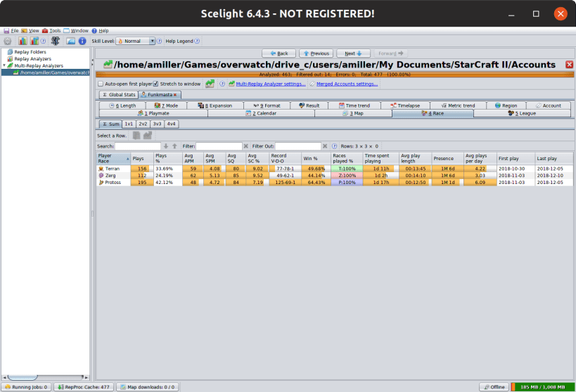
Task: Switch to the 6 Length tab
Action: (x=122, y=105)
